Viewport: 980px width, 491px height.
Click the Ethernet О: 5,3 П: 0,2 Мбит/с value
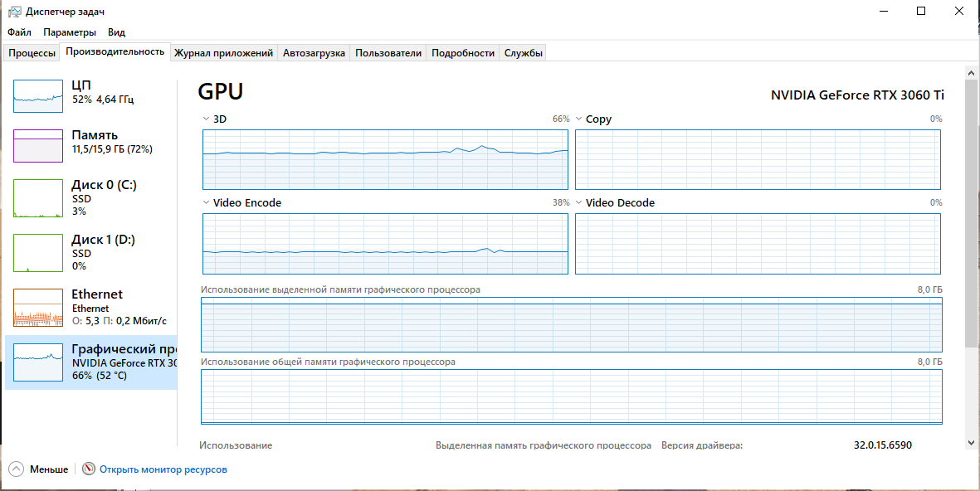point(119,321)
